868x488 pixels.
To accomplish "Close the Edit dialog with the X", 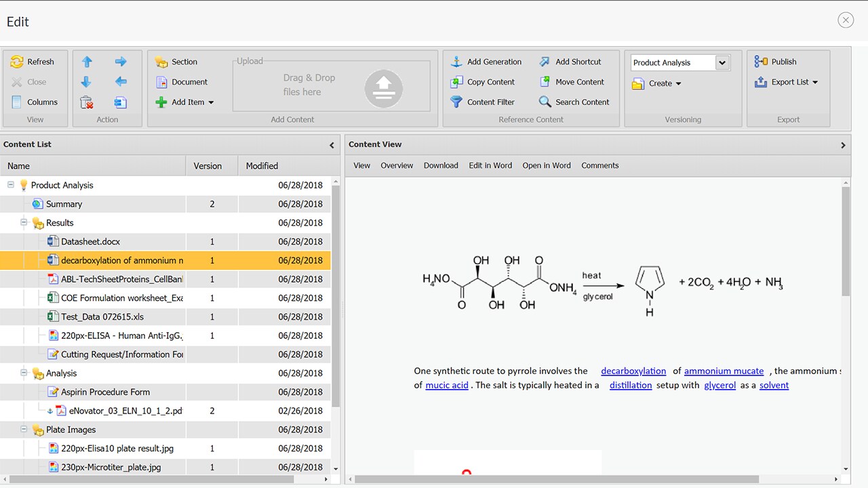I will [846, 20].
